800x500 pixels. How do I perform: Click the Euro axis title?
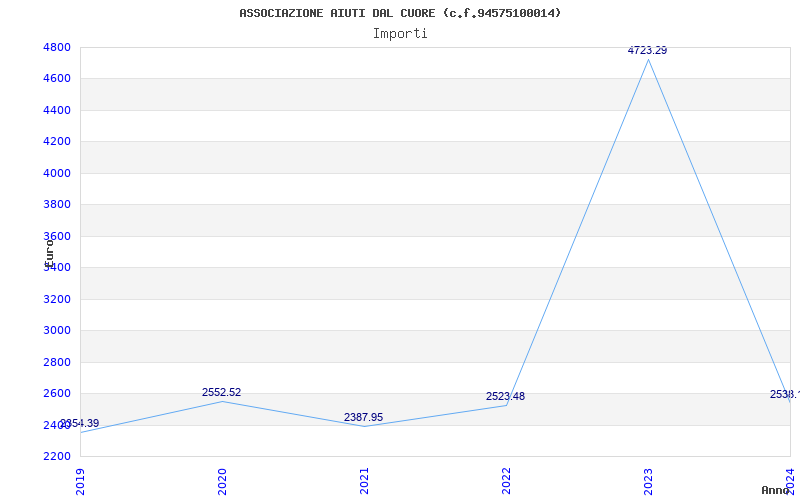click(x=49, y=252)
